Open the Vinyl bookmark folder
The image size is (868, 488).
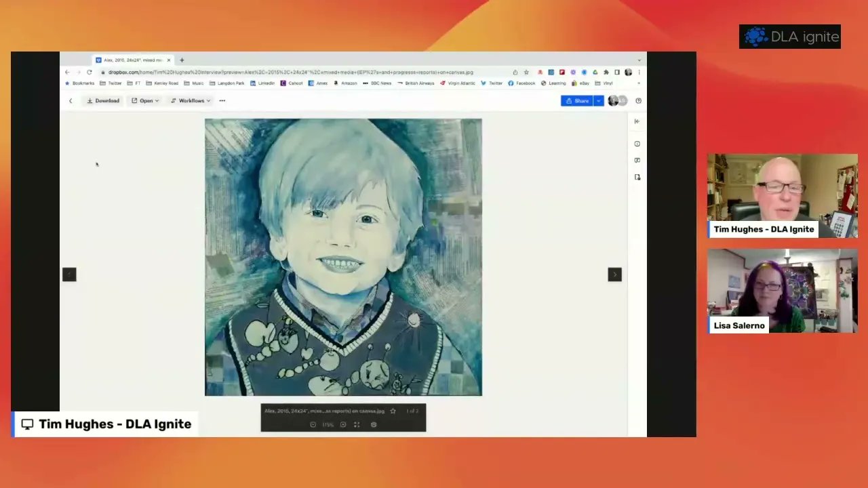(604, 83)
